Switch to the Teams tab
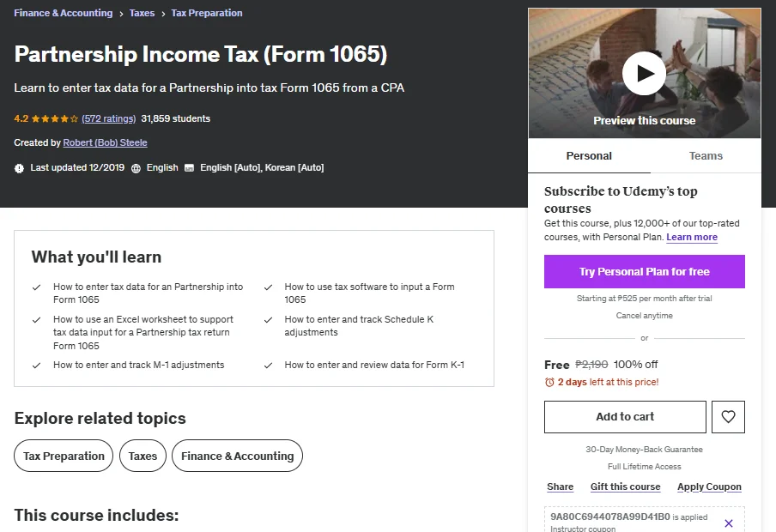The image size is (776, 532). pos(706,156)
